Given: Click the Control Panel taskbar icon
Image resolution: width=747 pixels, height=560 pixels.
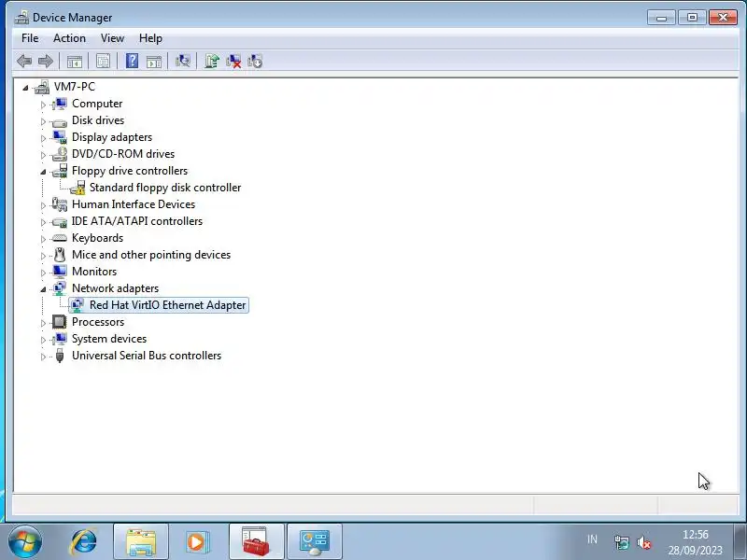Looking at the screenshot, I should coord(314,542).
